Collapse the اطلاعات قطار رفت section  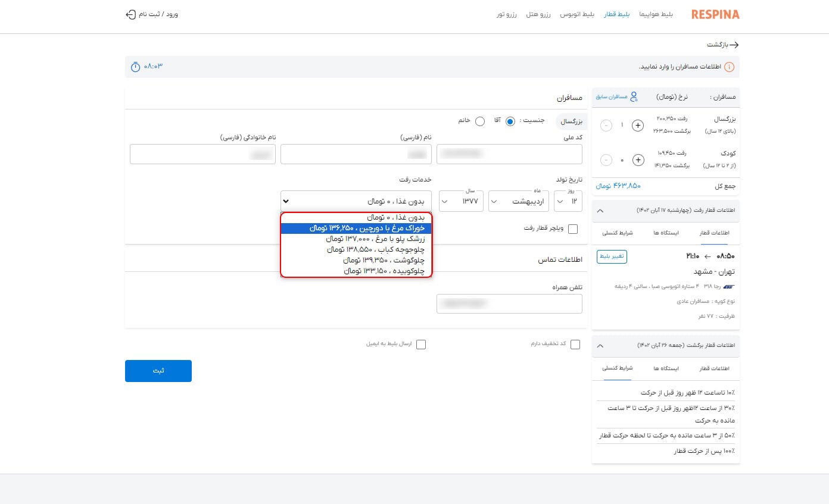tap(600, 211)
